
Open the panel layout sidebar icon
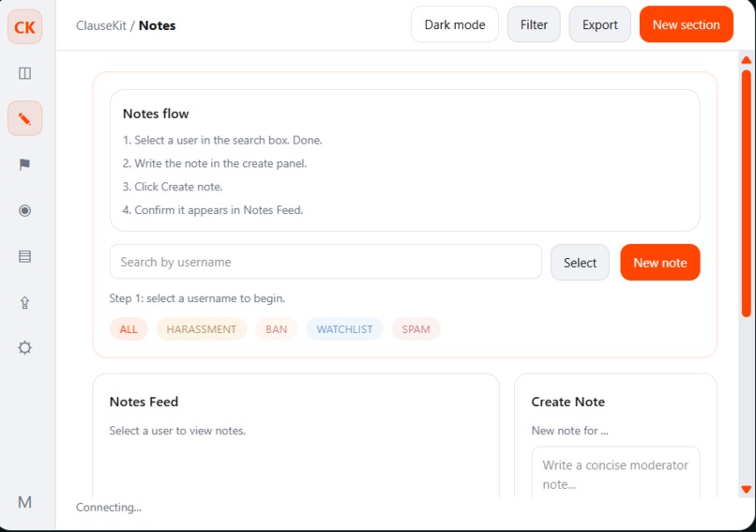(x=24, y=73)
